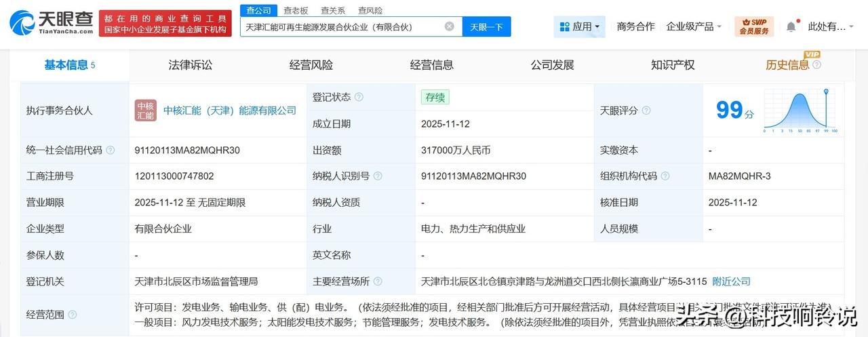Image resolution: width=868 pixels, height=337 pixels.
Task: Click the 天津市北辰区市场监督管理局 registrar value
Action: coord(196,281)
